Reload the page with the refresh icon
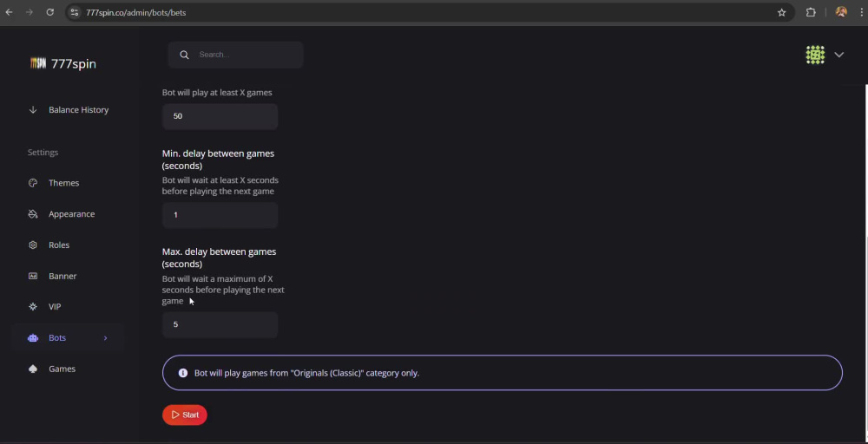This screenshot has width=868, height=444. pos(49,12)
